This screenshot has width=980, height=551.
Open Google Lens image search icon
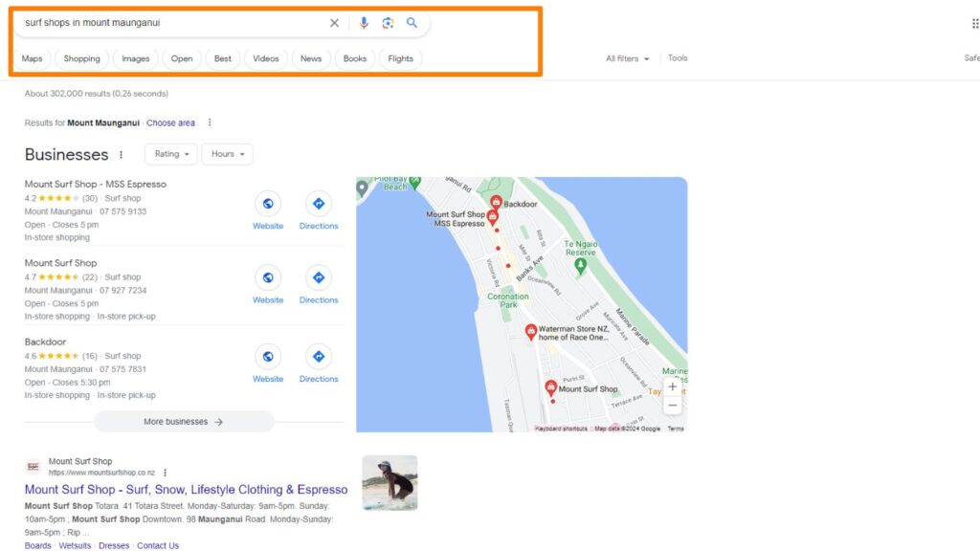388,23
